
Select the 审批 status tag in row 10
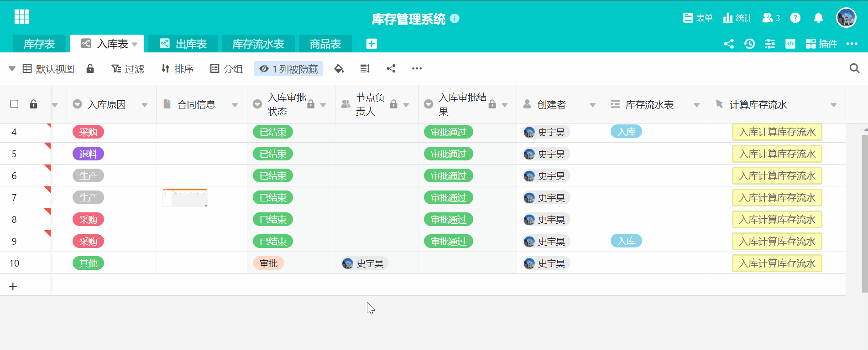pyautogui.click(x=268, y=263)
